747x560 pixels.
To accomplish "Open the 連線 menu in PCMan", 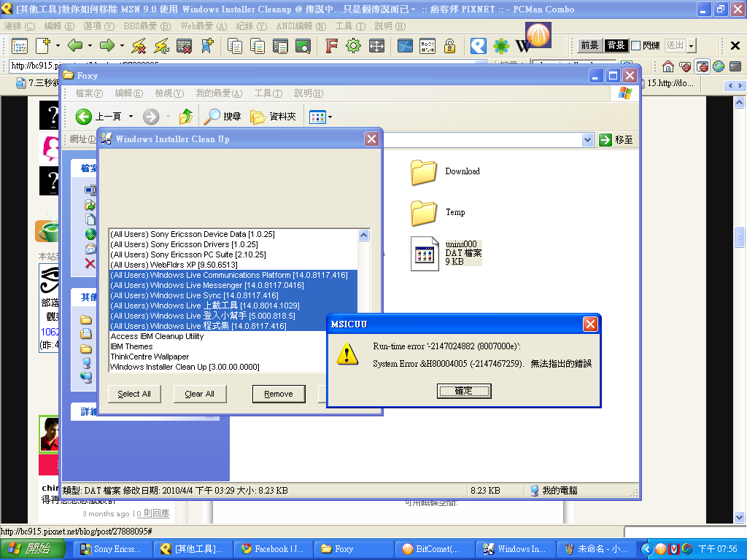I will click(x=20, y=26).
